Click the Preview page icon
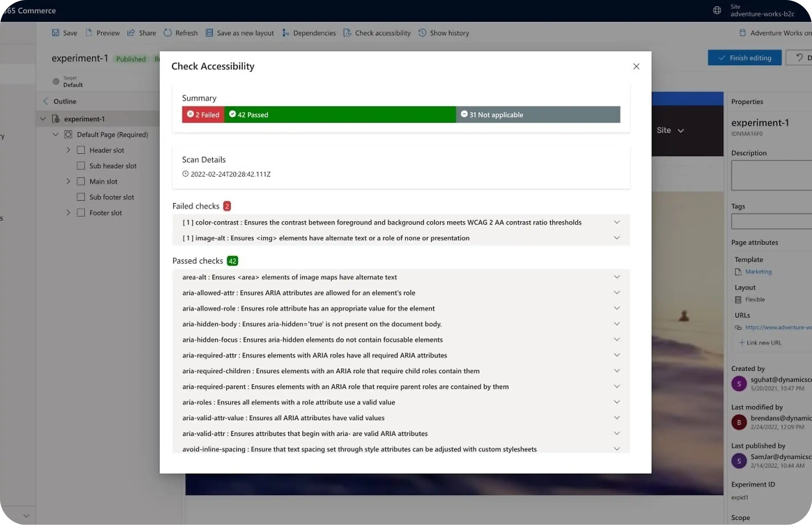Image resolution: width=812 pixels, height=525 pixels. (x=89, y=33)
